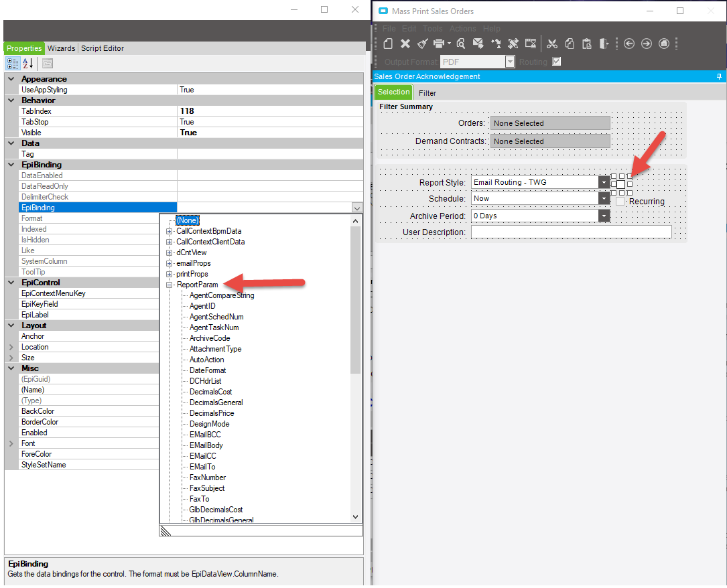The height and width of the screenshot is (588, 727).
Task: Close the EpiBinding value dropdown arrow
Action: 356,208
